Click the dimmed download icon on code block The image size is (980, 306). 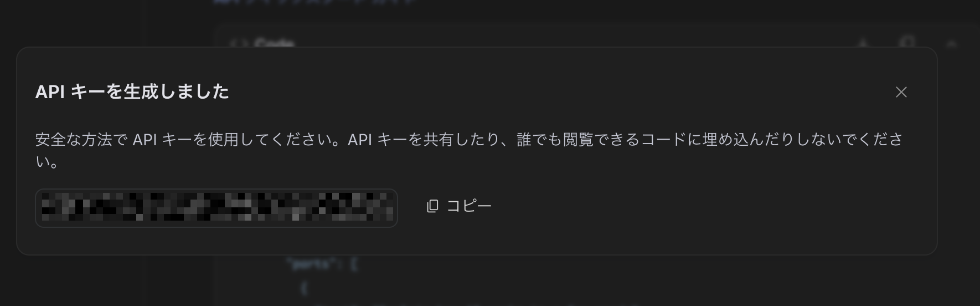click(x=863, y=43)
